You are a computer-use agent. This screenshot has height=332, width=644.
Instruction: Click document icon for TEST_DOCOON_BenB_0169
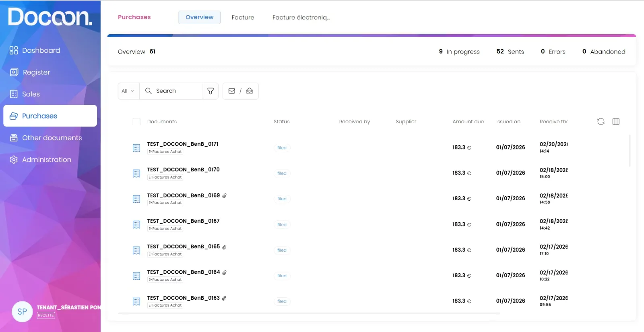pos(136,199)
